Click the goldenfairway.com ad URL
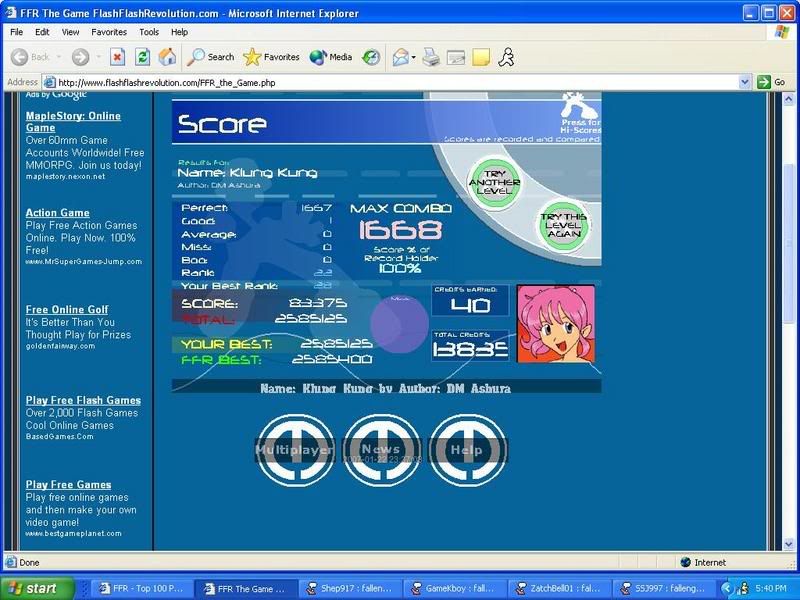Image resolution: width=800 pixels, height=600 pixels. coord(60,346)
